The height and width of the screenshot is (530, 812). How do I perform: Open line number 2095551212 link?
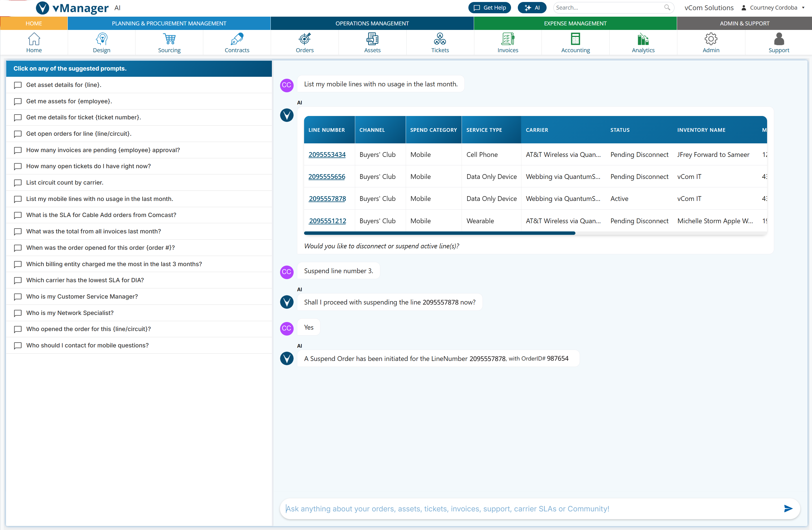pos(327,221)
